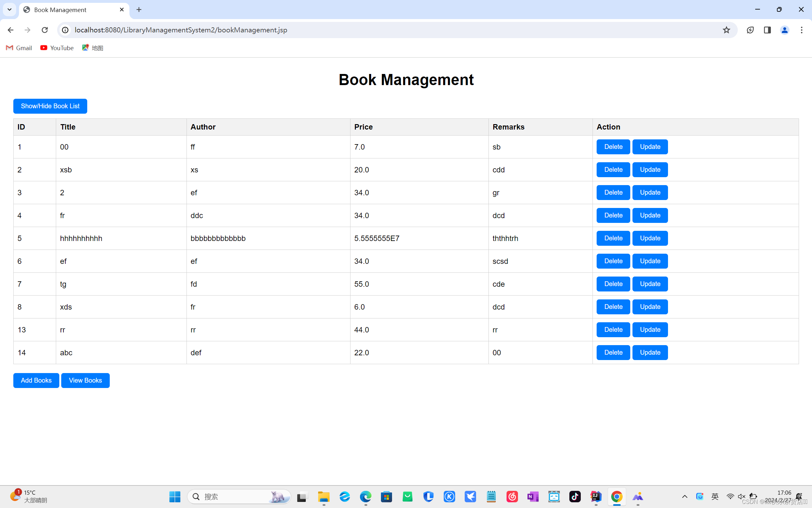
Task: Open the Wi-Fi network tray icon
Action: 730,497
